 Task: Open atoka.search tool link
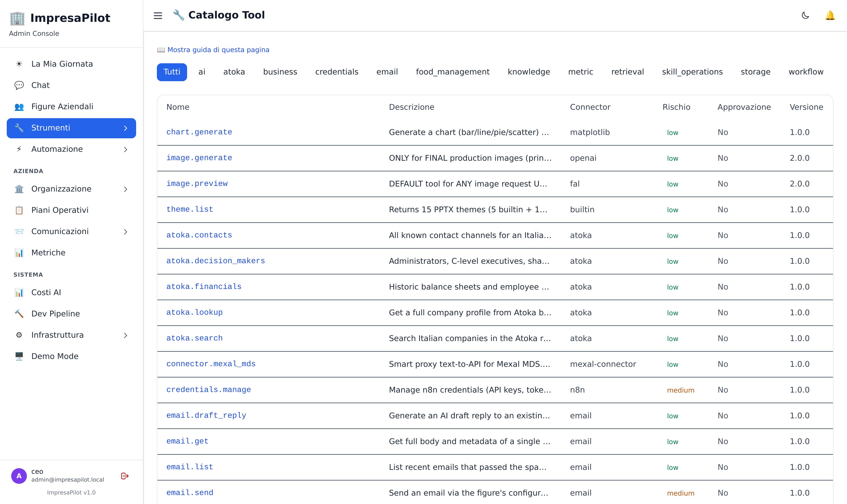tap(194, 338)
